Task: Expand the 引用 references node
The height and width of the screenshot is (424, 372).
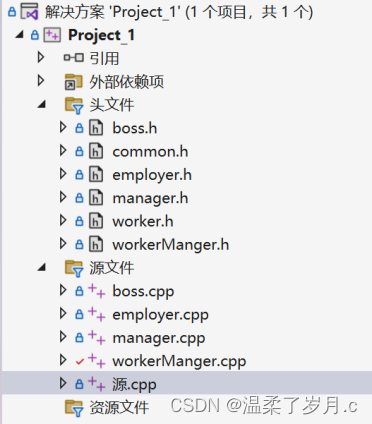Action: (x=41, y=57)
